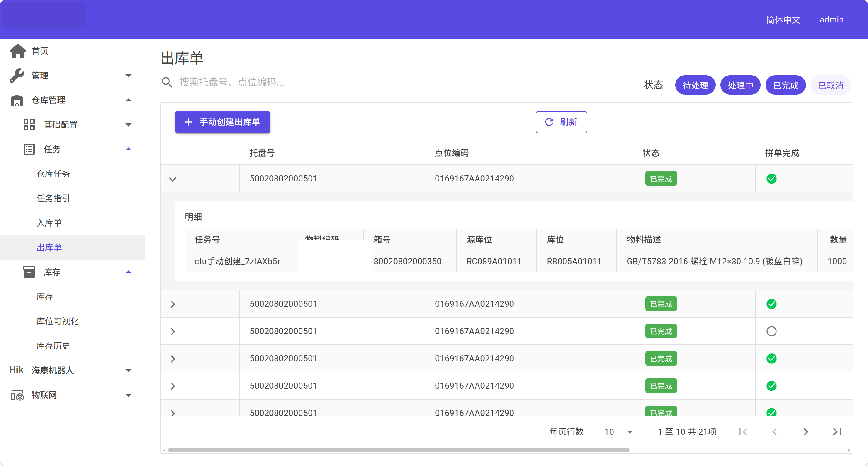Viewport: 868px width, 466px height.
Task: Toggle the 已取消 status filter chip
Action: [x=831, y=85]
